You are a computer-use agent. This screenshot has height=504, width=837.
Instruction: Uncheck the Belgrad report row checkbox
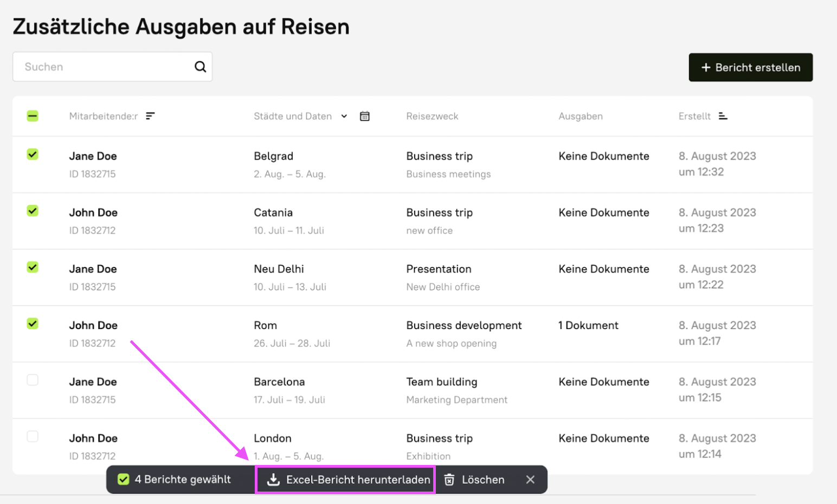coord(33,154)
